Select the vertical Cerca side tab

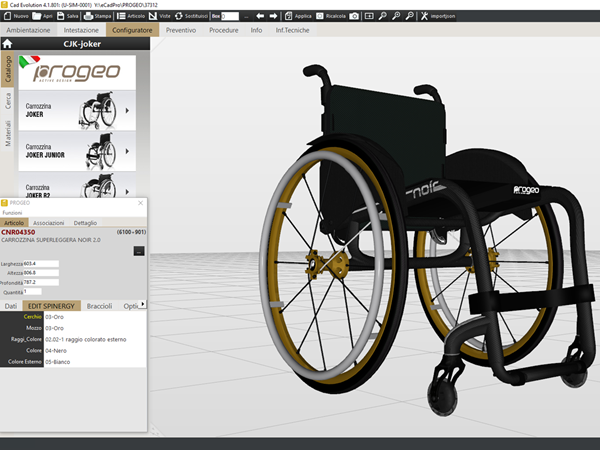(8, 101)
